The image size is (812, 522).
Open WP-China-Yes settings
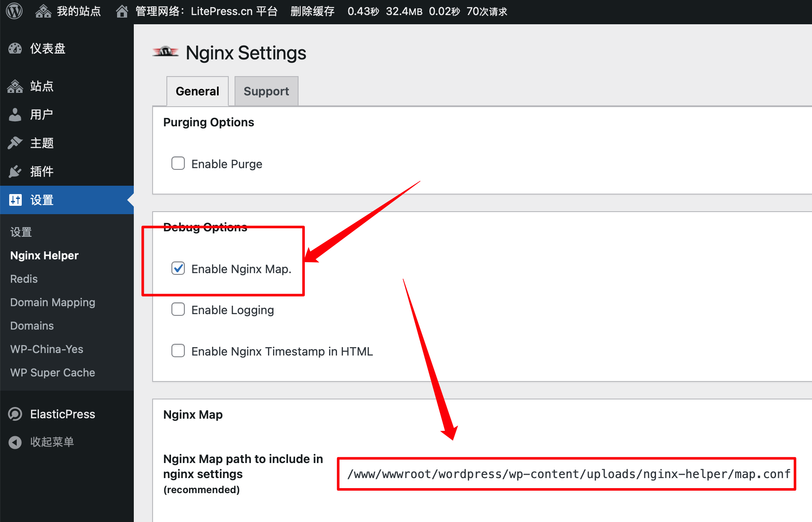point(47,349)
